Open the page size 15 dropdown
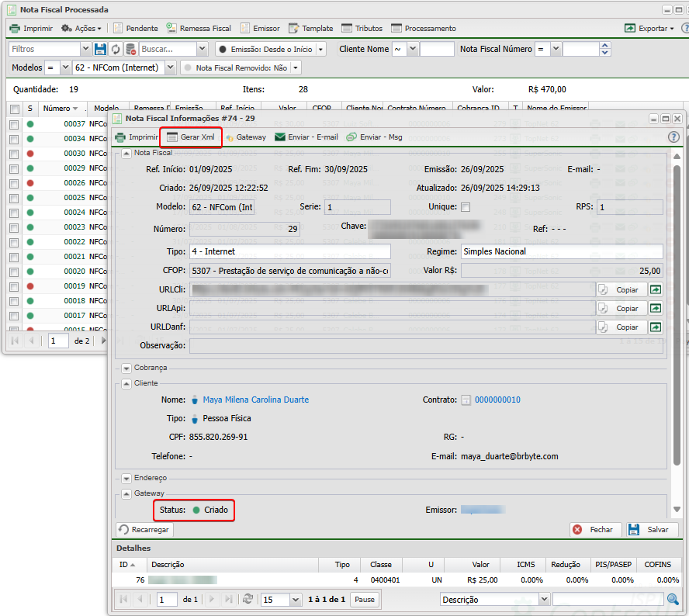This screenshot has width=689, height=616. (295, 600)
